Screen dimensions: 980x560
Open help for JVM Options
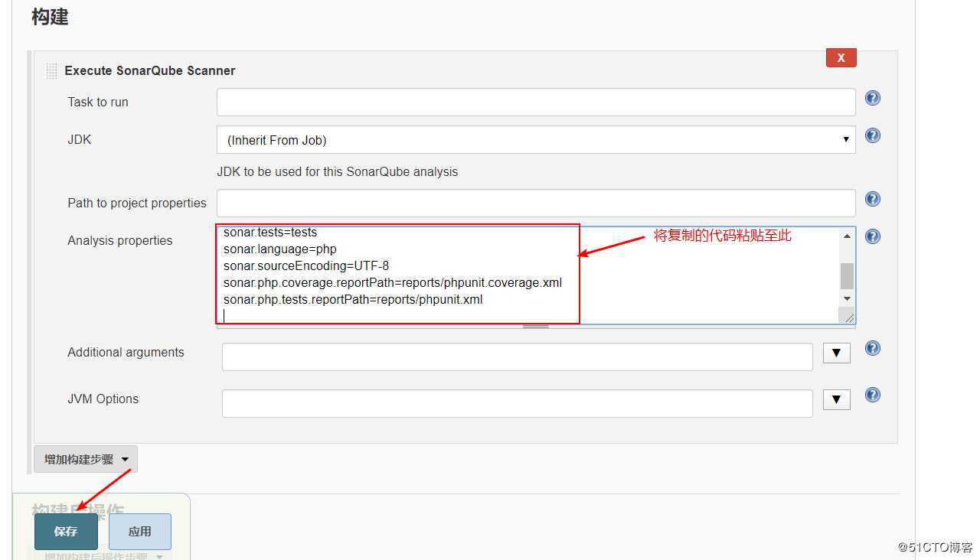pyautogui.click(x=872, y=395)
